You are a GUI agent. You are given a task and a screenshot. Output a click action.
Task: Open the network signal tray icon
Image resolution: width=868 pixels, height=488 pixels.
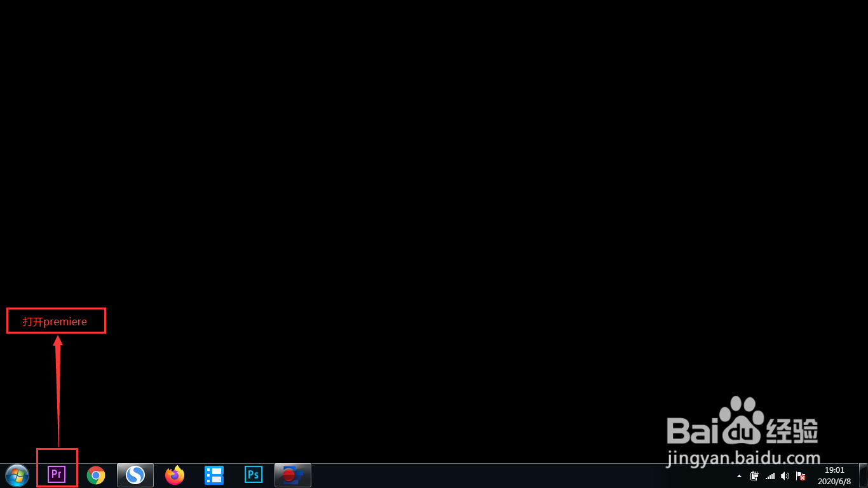[x=770, y=476]
